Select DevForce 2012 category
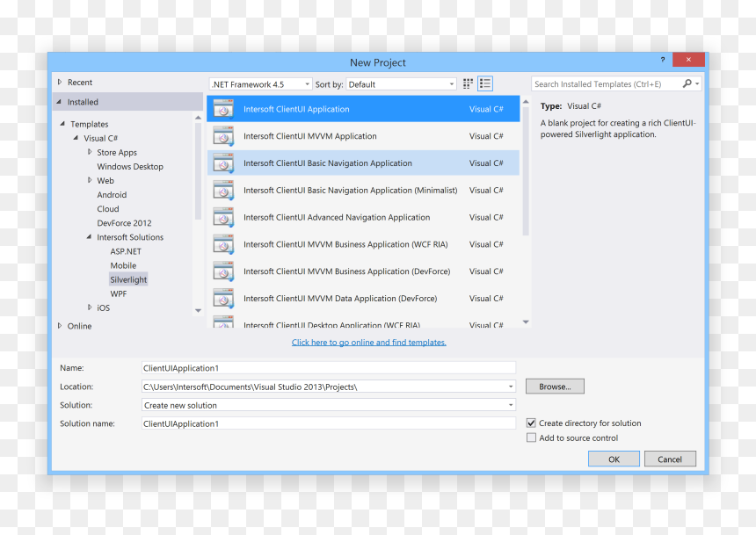Screen dimensions: 756x535 click(124, 223)
